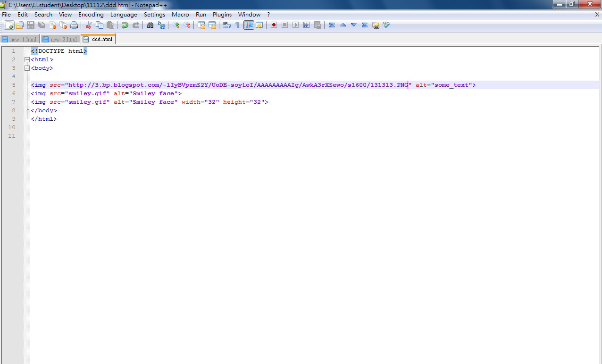Toggle the Word wrap icon

(x=227, y=25)
